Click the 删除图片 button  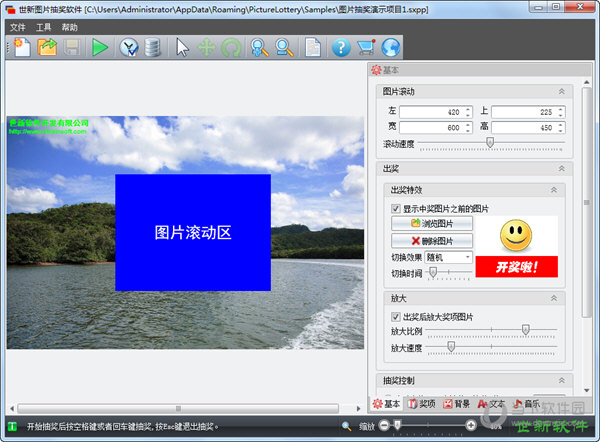click(432, 241)
